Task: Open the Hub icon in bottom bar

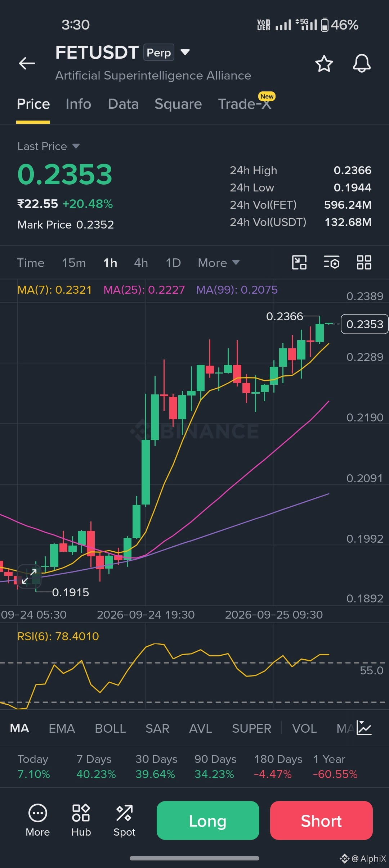Action: 81,820
